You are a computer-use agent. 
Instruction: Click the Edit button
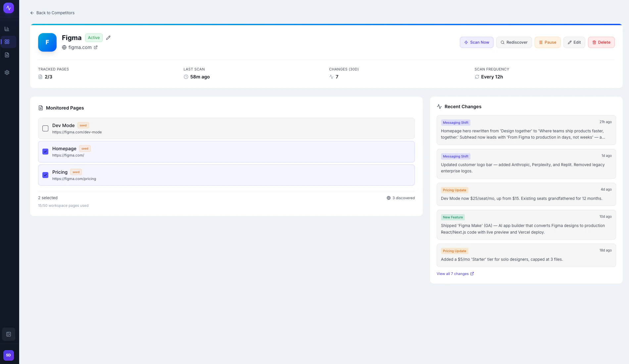coord(574,42)
